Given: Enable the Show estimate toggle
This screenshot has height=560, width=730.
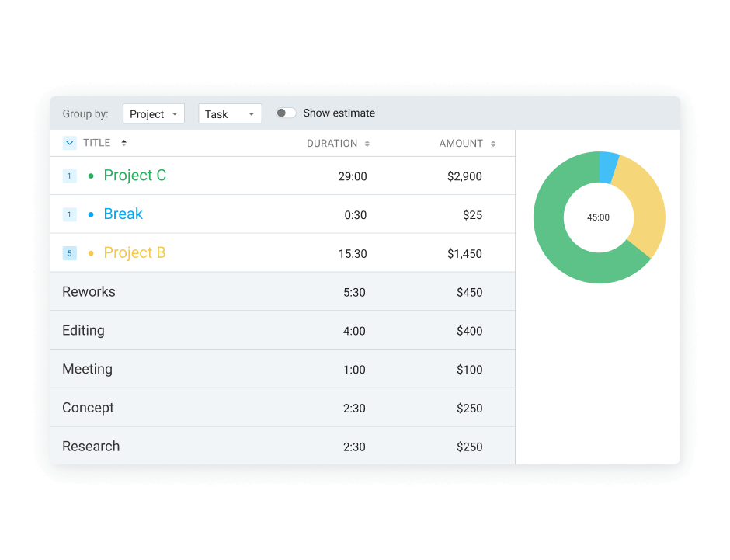Looking at the screenshot, I should pyautogui.click(x=286, y=113).
